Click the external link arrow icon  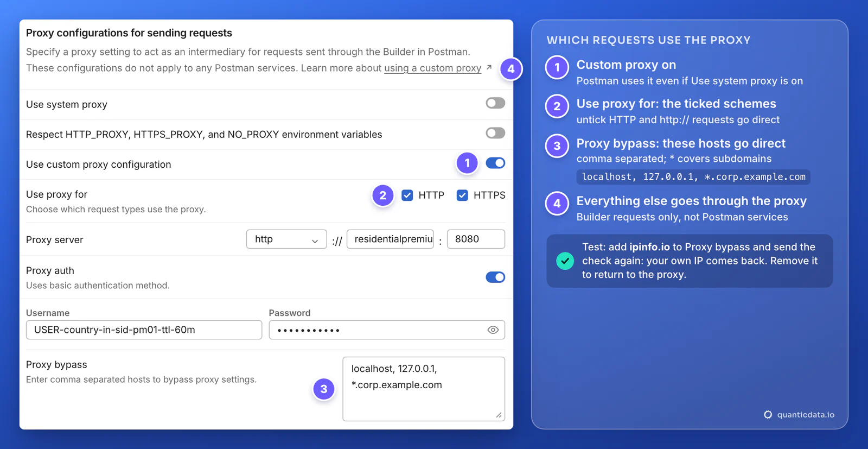(489, 67)
